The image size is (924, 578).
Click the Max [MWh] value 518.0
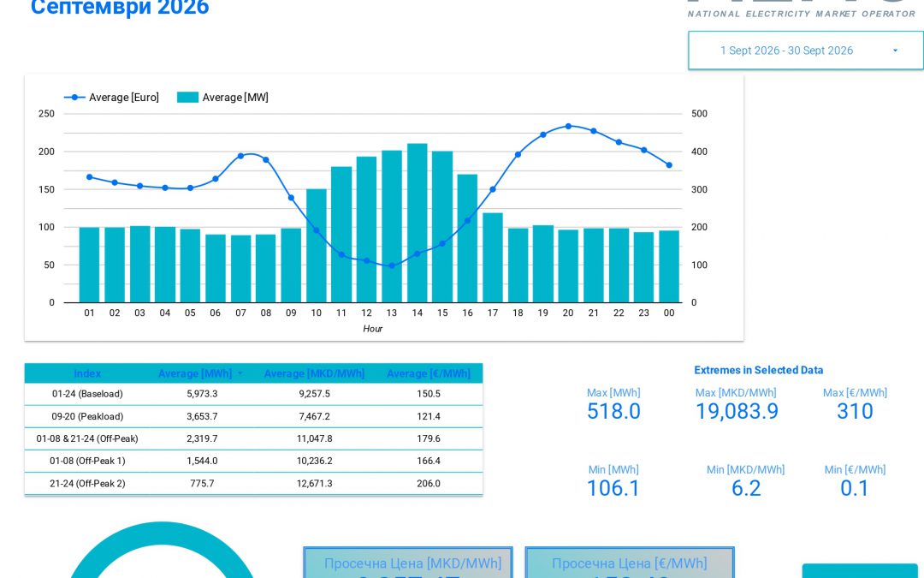(x=613, y=411)
